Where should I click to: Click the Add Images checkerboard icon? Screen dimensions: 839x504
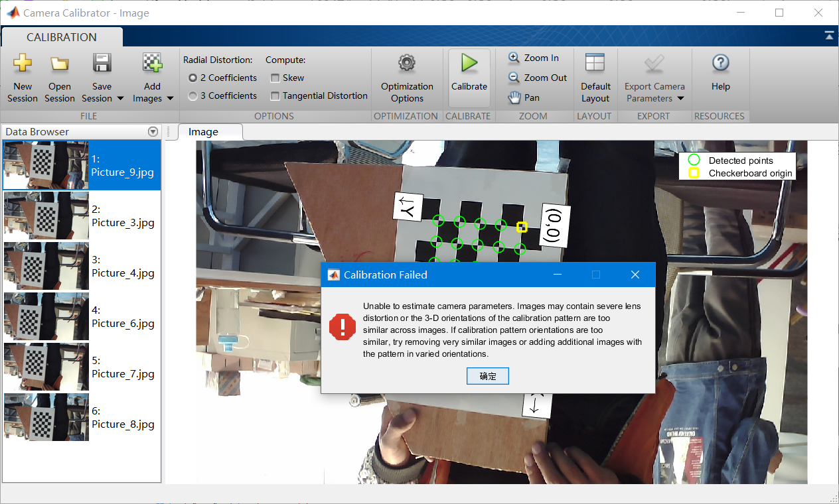[152, 64]
